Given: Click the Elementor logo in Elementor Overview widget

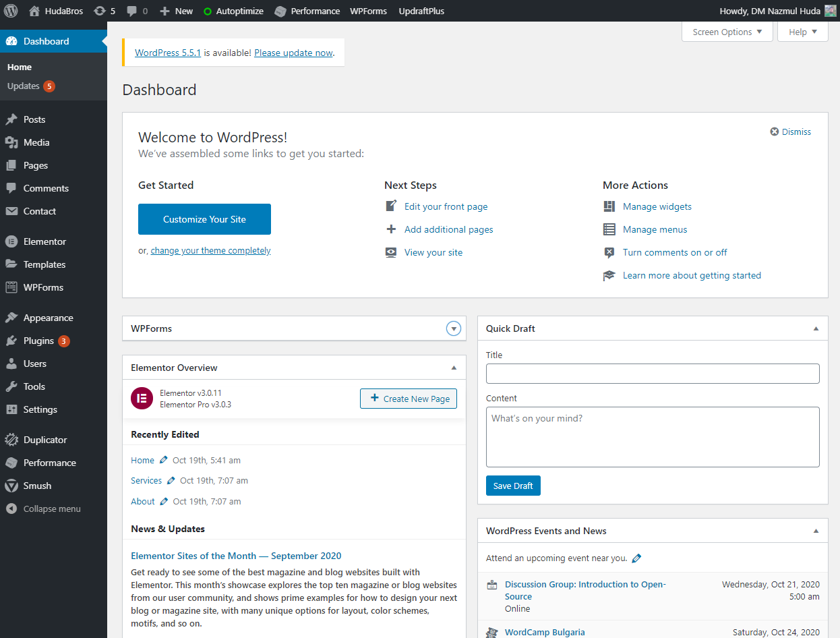Looking at the screenshot, I should [x=142, y=399].
